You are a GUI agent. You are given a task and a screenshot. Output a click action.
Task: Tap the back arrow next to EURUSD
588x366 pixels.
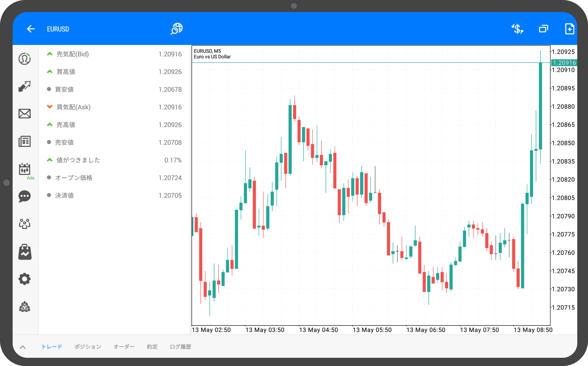[x=31, y=29]
